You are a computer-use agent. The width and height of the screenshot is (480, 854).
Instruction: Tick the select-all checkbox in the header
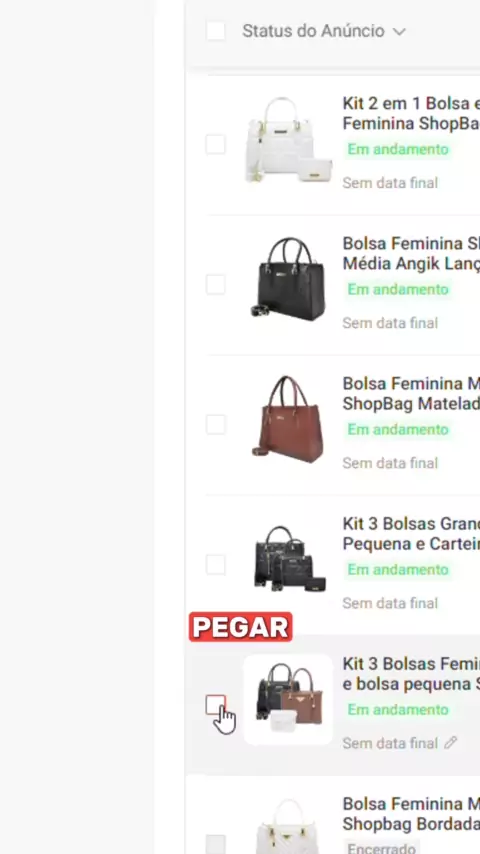pos(216,31)
